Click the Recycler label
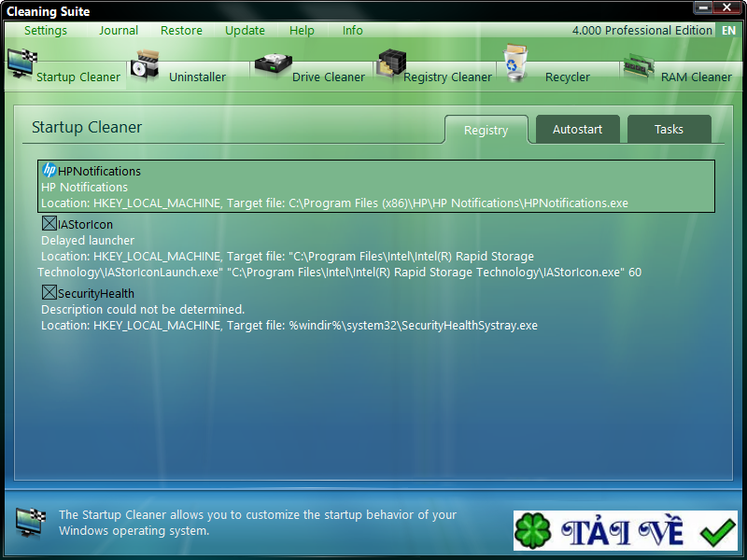The width and height of the screenshot is (747, 560). [568, 77]
